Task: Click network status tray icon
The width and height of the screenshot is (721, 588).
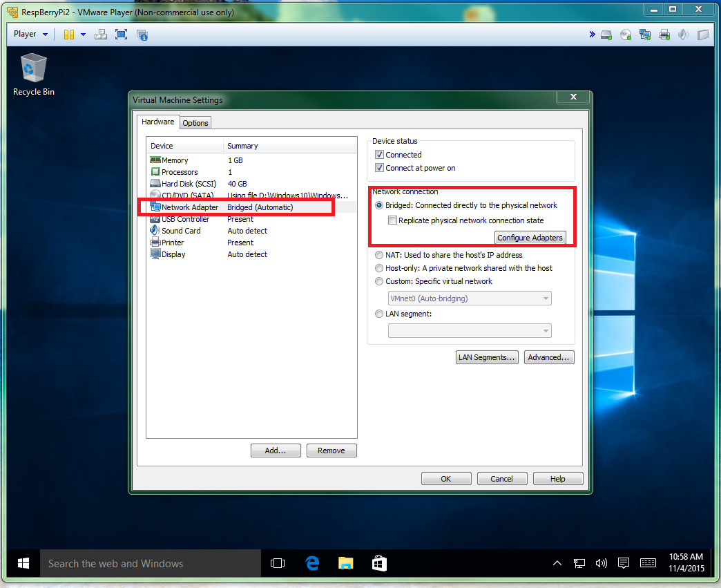Action: point(579,563)
